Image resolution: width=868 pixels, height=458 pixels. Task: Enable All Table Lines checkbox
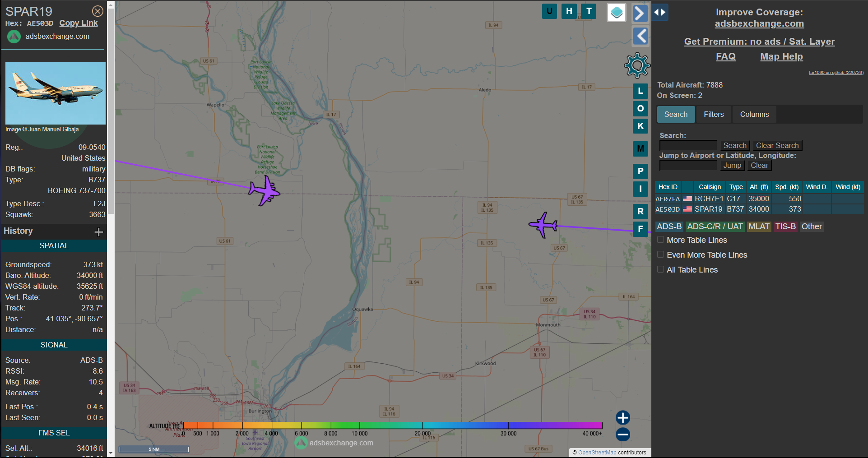click(660, 269)
